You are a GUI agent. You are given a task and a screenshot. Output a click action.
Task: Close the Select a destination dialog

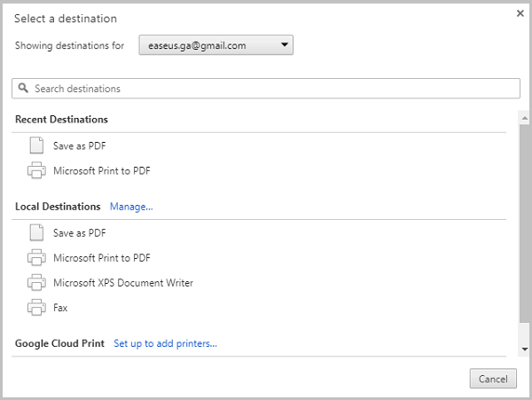point(520,12)
